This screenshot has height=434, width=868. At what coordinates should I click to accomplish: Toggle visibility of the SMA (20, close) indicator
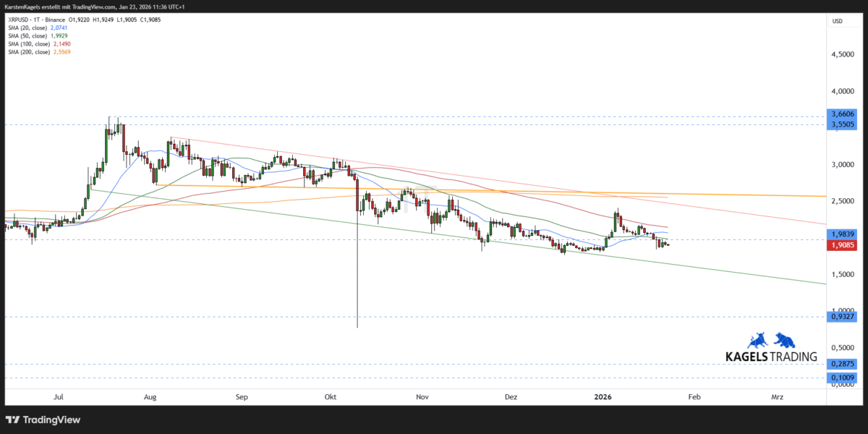point(27,27)
